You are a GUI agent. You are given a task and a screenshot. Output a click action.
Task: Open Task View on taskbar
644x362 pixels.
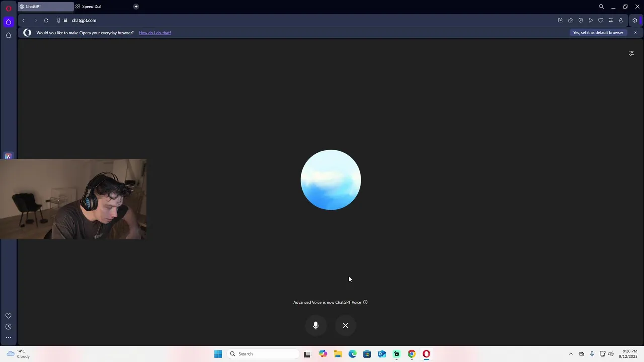(307, 354)
